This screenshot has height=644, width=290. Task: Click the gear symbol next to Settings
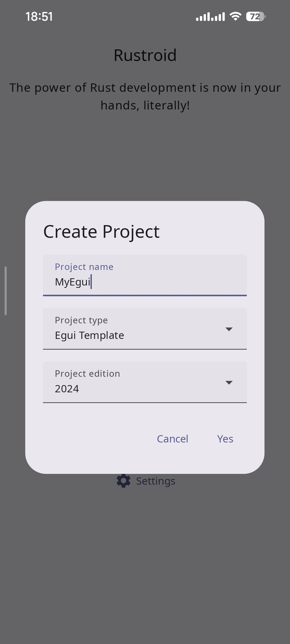[x=124, y=481]
